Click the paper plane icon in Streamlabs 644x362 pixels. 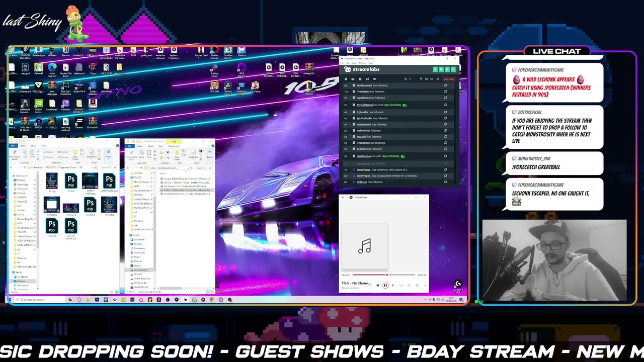click(x=346, y=79)
